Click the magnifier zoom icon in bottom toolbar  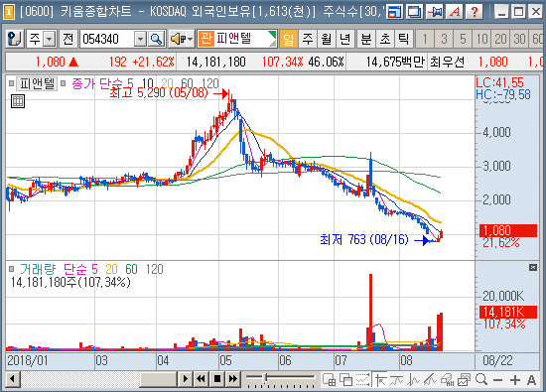481,379
